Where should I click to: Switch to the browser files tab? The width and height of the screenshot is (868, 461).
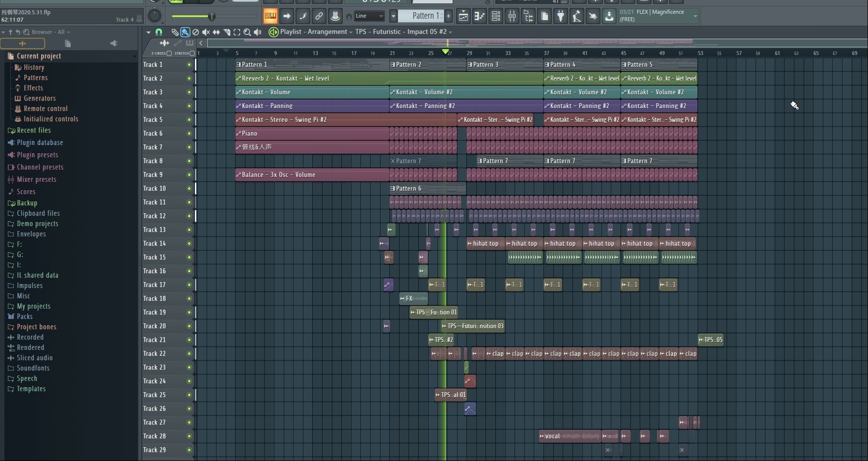pos(68,44)
